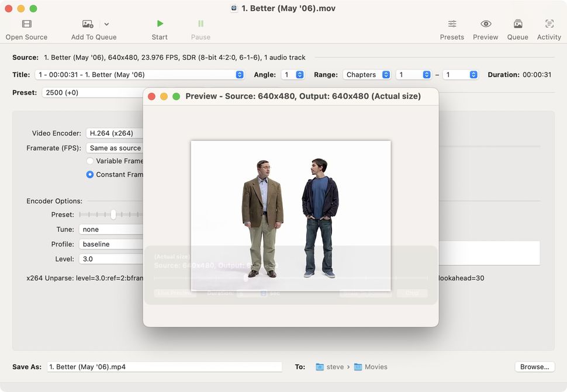
Task: Show the Queue window icon
Action: click(517, 24)
